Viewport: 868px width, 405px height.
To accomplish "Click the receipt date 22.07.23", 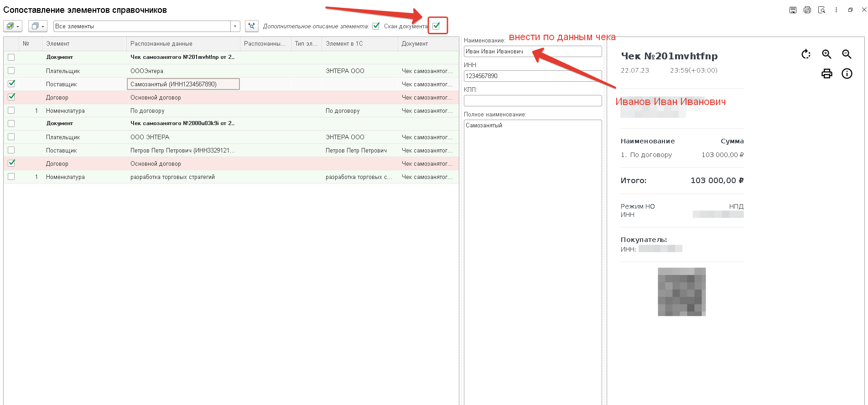I will [635, 70].
